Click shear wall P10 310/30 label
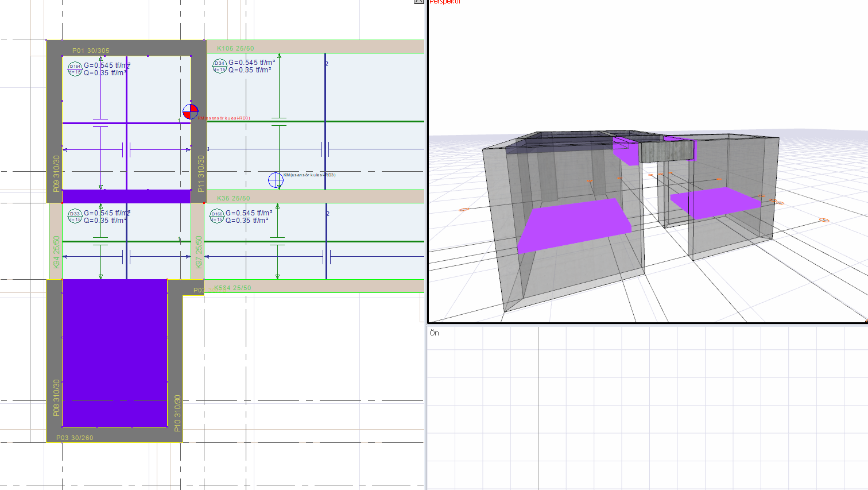 pyautogui.click(x=177, y=413)
